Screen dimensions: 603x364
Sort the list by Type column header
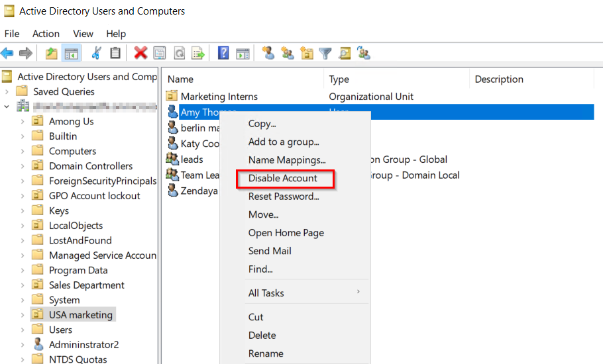(339, 79)
